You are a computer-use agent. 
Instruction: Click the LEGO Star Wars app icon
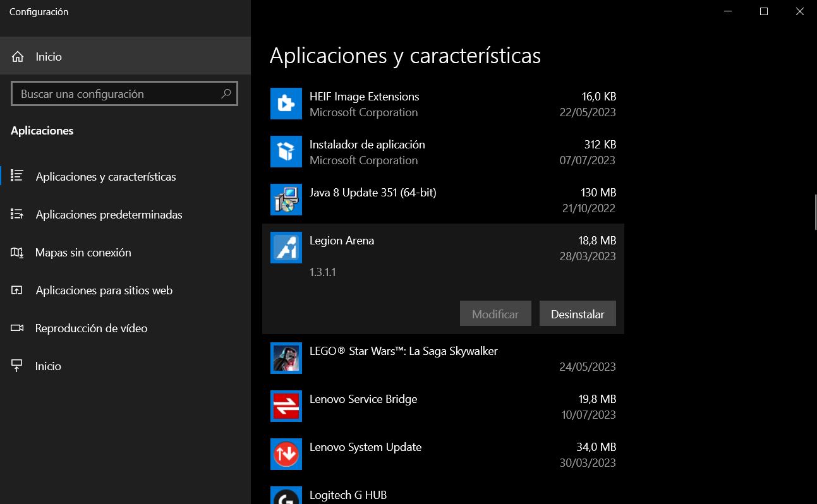tap(286, 358)
